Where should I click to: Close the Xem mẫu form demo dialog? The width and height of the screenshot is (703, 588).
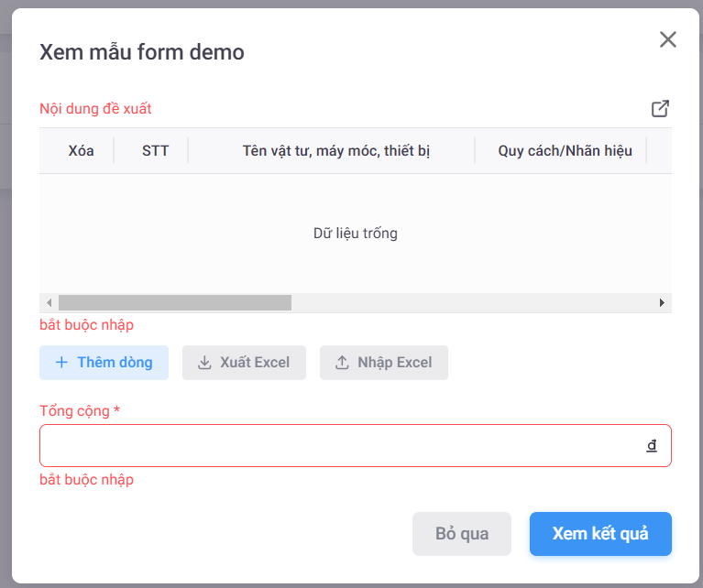(668, 39)
